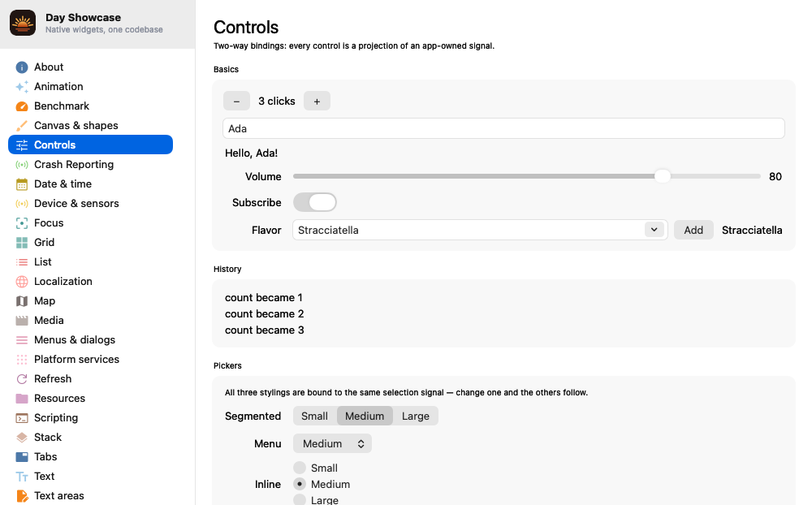Open the About page in sidebar
812x505 pixels.
pyautogui.click(x=91, y=67)
